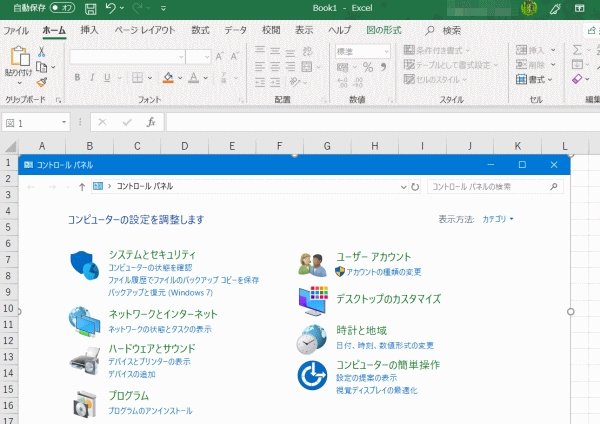Switch to the データ tab
The width and height of the screenshot is (600, 424).
235,30
